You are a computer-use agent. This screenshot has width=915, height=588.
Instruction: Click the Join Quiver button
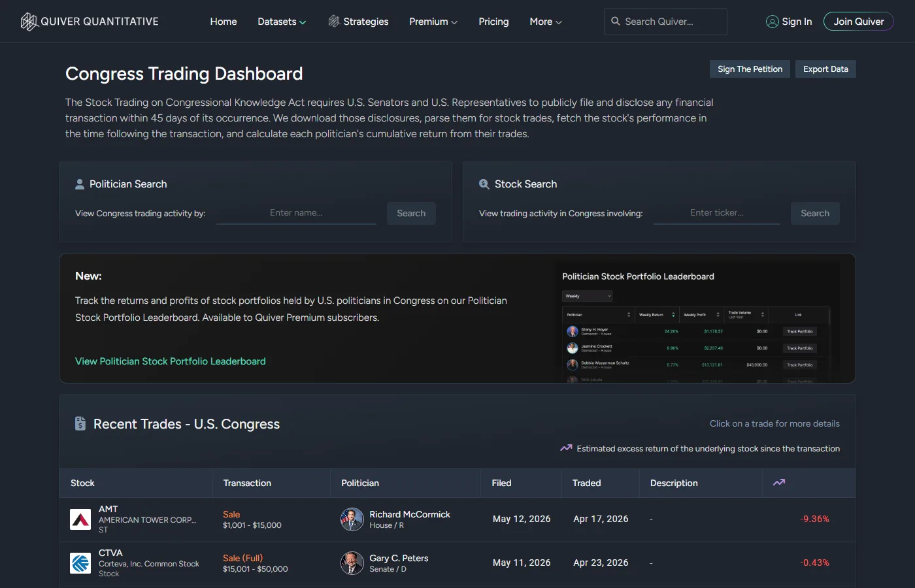point(859,22)
